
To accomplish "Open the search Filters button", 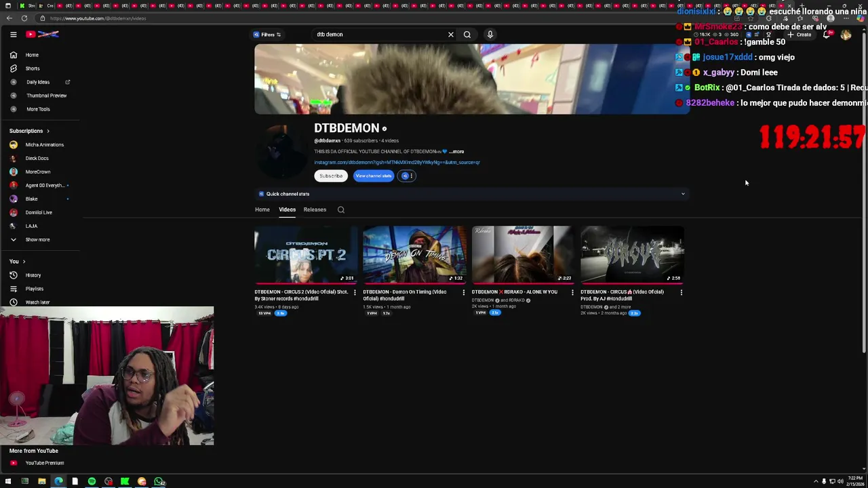I will click(x=267, y=35).
